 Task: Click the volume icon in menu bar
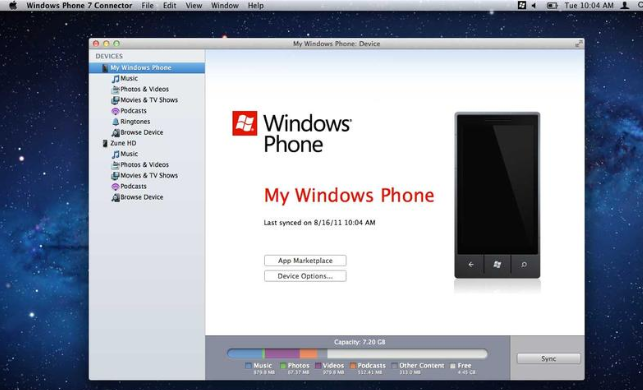click(x=534, y=5)
